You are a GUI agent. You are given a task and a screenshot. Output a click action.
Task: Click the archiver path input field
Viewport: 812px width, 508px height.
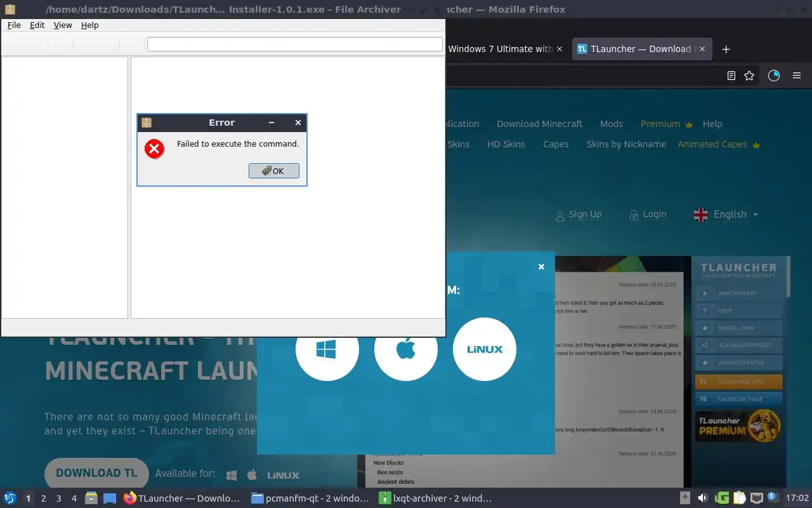[295, 44]
